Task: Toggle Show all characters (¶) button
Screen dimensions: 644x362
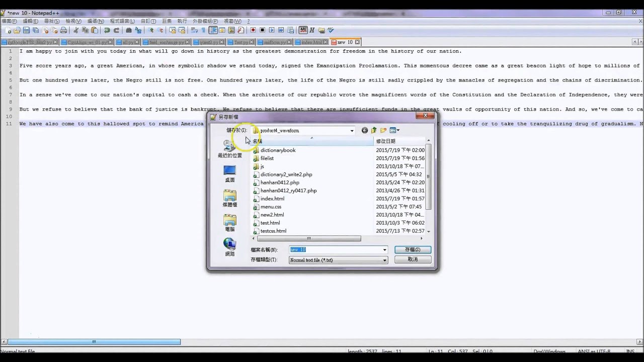Action: pos(203,31)
